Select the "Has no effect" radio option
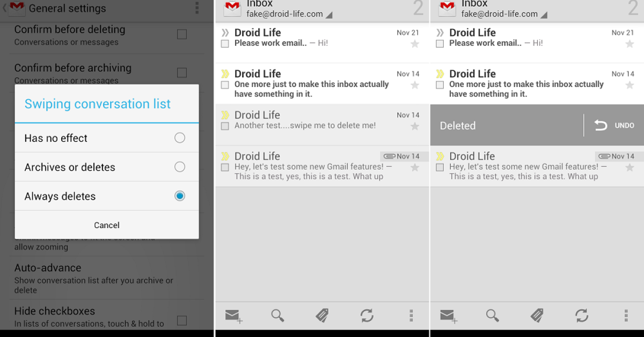 pyautogui.click(x=180, y=138)
